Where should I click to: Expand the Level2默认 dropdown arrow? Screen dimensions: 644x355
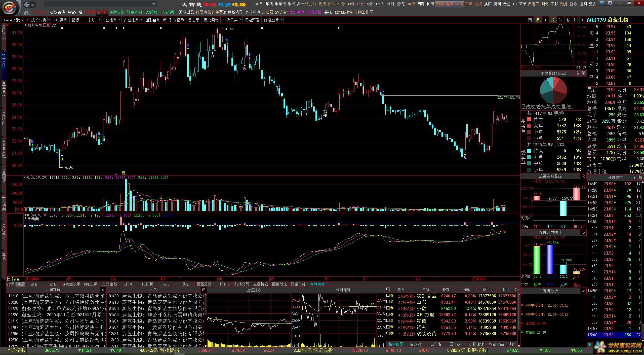(27, 20)
